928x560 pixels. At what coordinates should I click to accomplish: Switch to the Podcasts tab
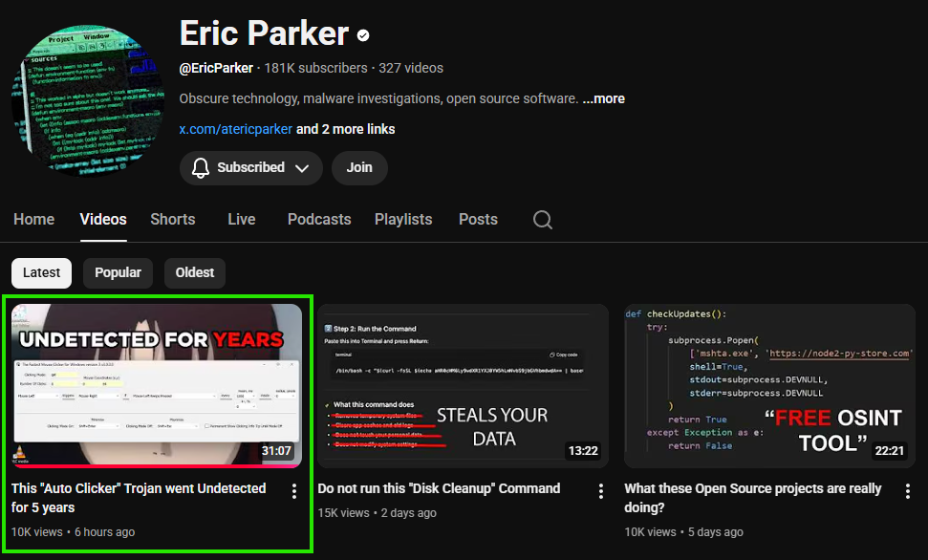pos(319,220)
